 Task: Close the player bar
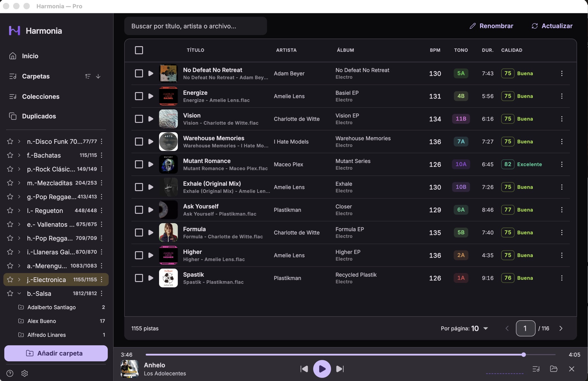pos(571,369)
